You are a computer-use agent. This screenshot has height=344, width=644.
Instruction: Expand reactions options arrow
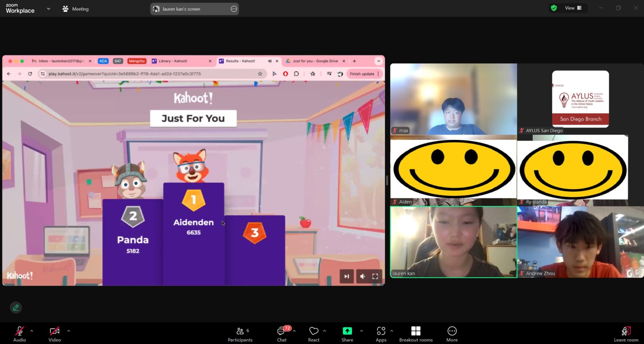tap(325, 331)
